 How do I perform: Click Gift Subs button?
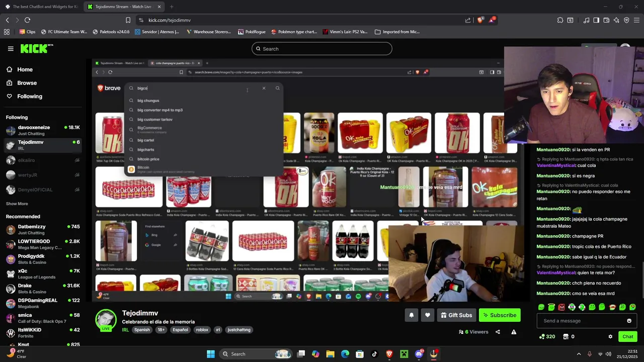[456, 315]
